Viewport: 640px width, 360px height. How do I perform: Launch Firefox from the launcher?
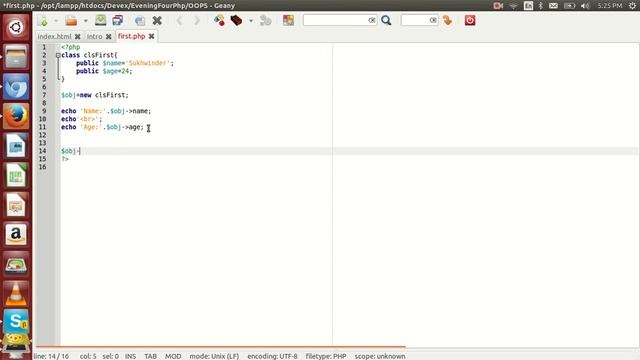16,116
